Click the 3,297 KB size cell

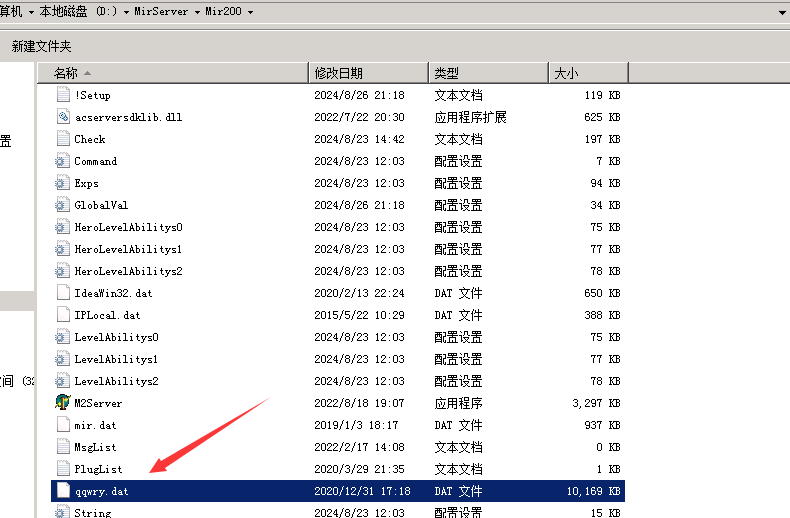click(597, 403)
